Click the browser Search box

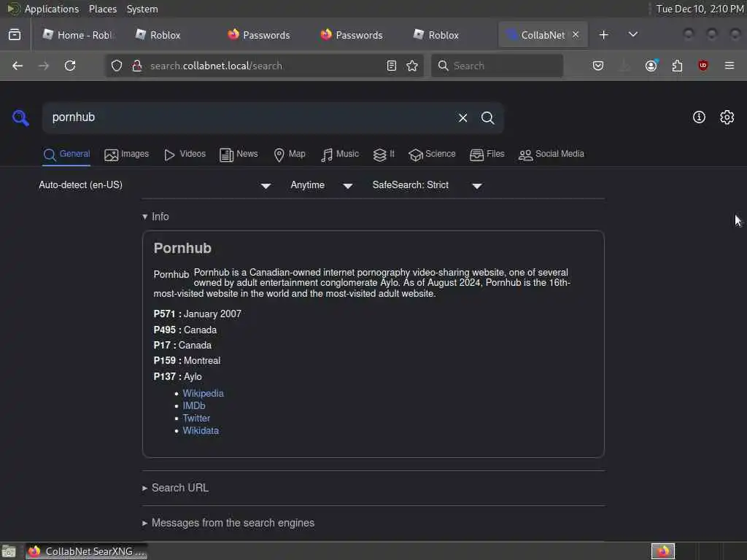[498, 66]
